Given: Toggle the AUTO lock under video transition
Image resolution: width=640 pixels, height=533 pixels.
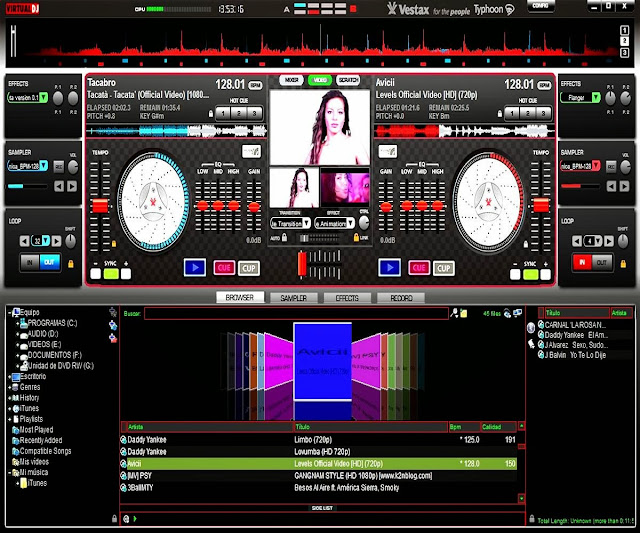Looking at the screenshot, I should coord(284,237).
